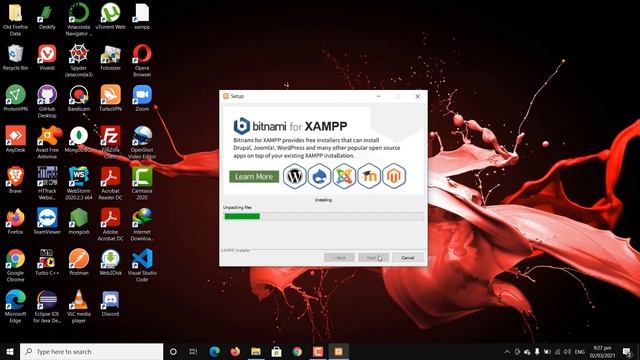Viewport: 640px width, 360px height.
Task: Select the Fotosizer shortcut
Action: point(110,58)
